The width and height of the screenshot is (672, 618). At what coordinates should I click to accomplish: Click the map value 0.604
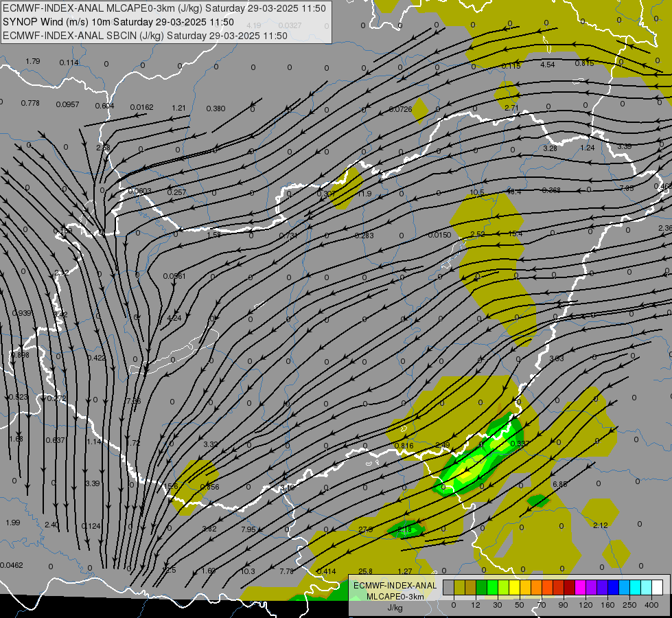click(104, 106)
